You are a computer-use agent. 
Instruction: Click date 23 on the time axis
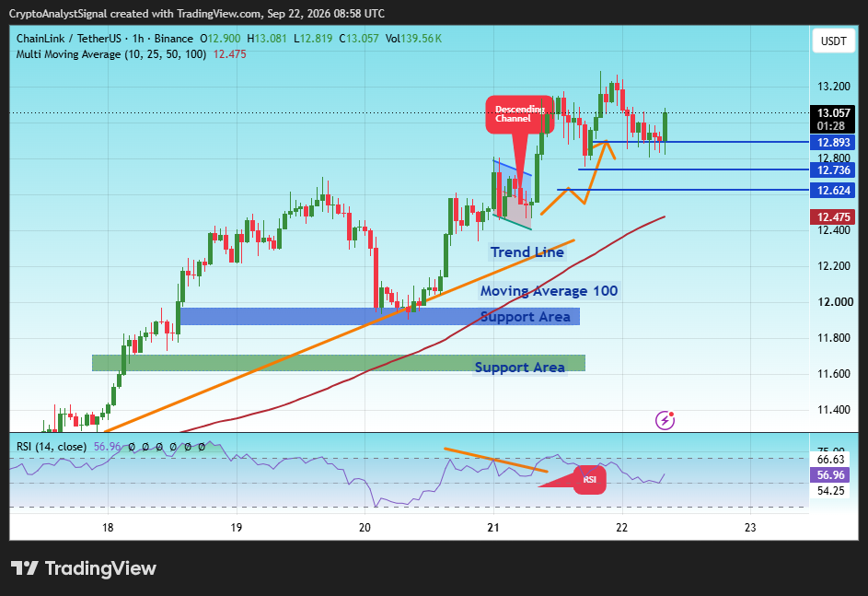(750, 527)
